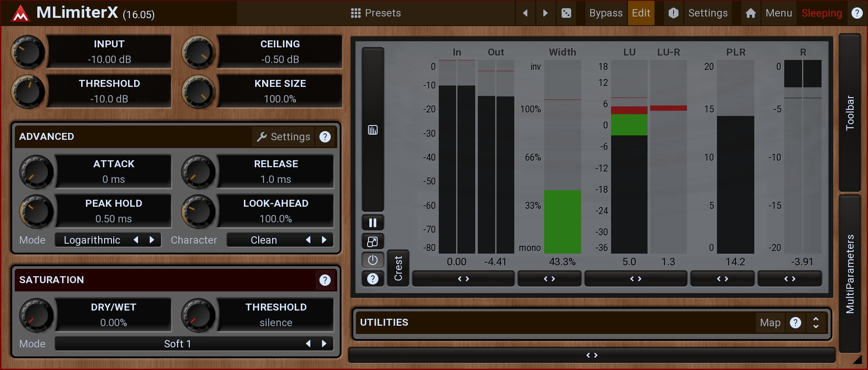The image size is (868, 370).
Task: Select previous saturation mode arrow
Action: point(309,344)
